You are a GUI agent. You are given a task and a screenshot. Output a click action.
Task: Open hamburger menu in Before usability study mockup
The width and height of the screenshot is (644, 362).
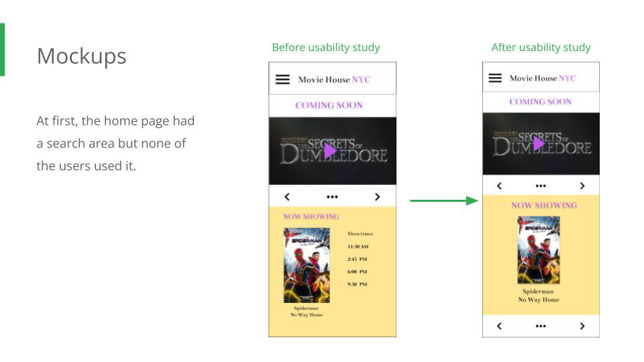click(x=282, y=79)
